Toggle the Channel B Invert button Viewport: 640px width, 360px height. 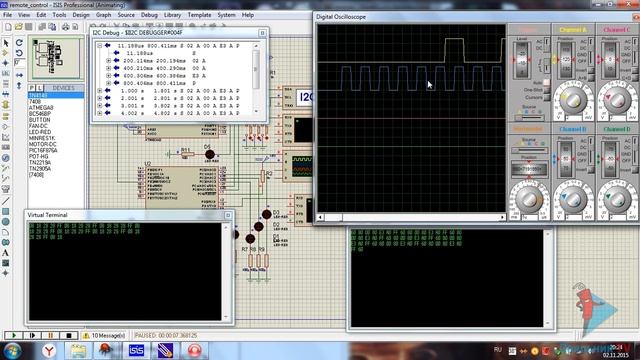coord(591,169)
